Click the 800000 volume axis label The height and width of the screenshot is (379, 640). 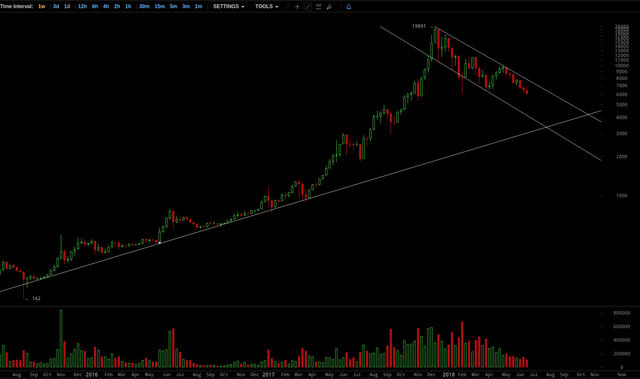point(621,313)
